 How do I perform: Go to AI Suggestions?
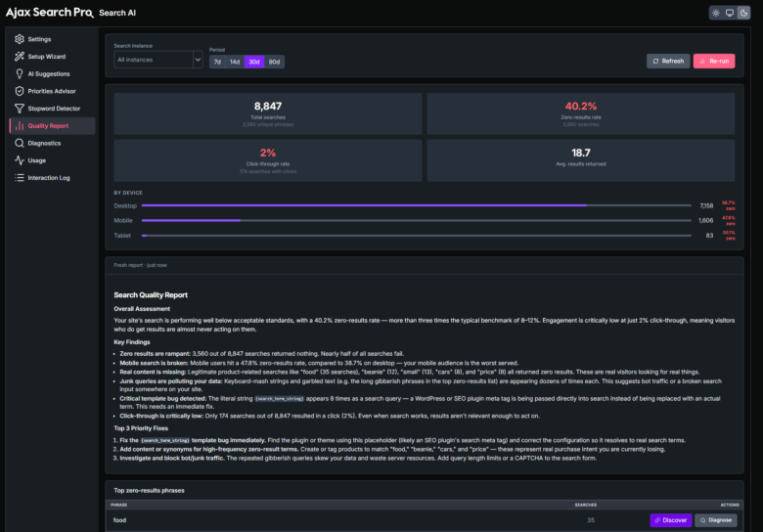[52, 74]
